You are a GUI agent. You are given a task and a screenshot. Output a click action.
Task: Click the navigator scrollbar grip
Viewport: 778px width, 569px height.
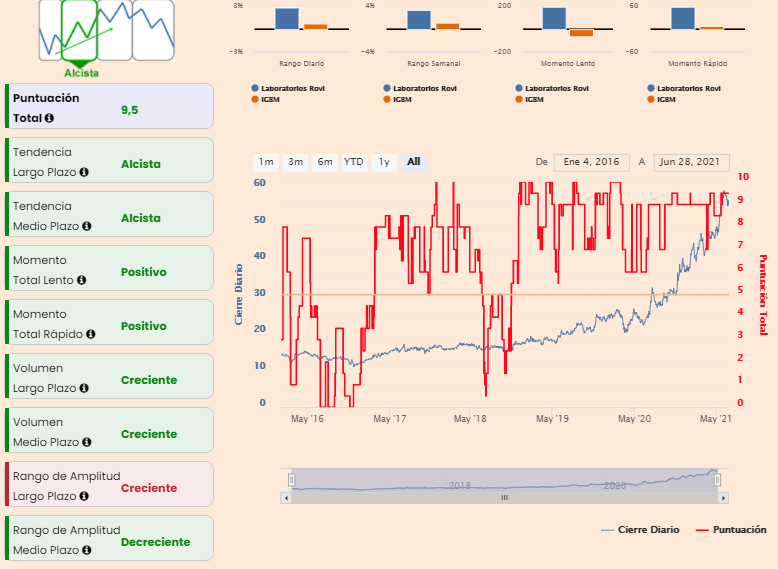click(505, 498)
